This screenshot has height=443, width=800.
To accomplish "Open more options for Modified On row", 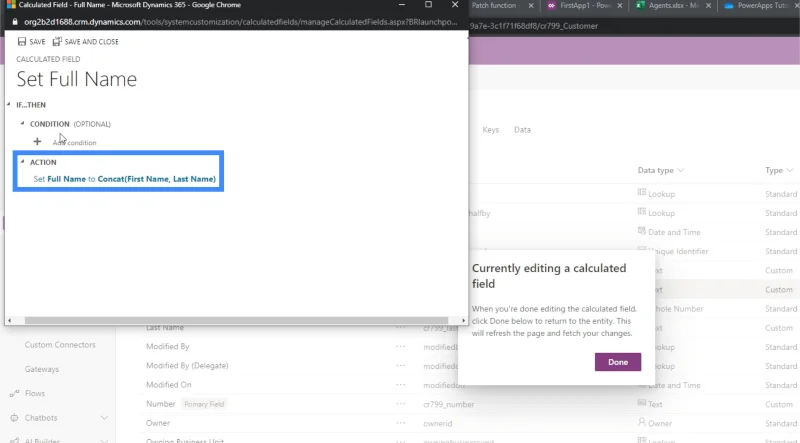I will [x=401, y=385].
